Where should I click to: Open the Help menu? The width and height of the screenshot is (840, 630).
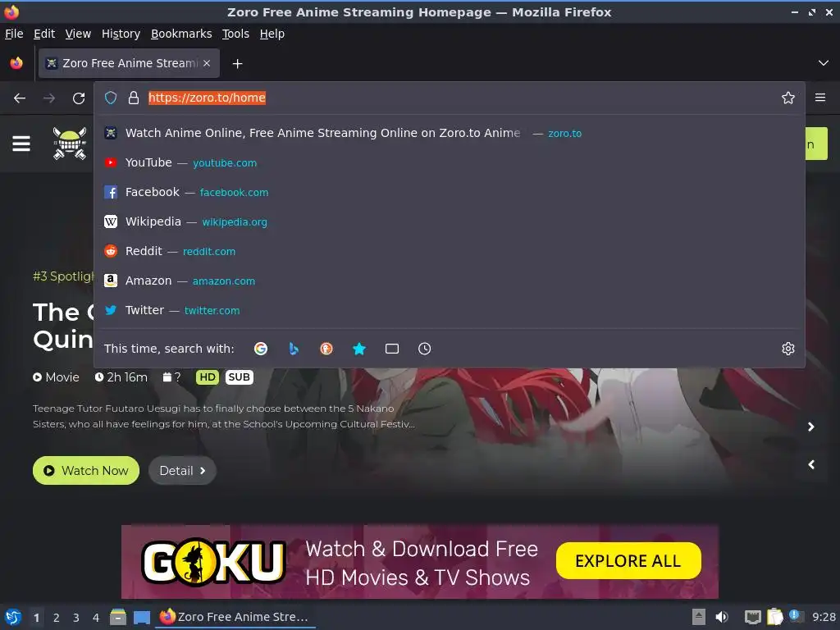point(272,34)
